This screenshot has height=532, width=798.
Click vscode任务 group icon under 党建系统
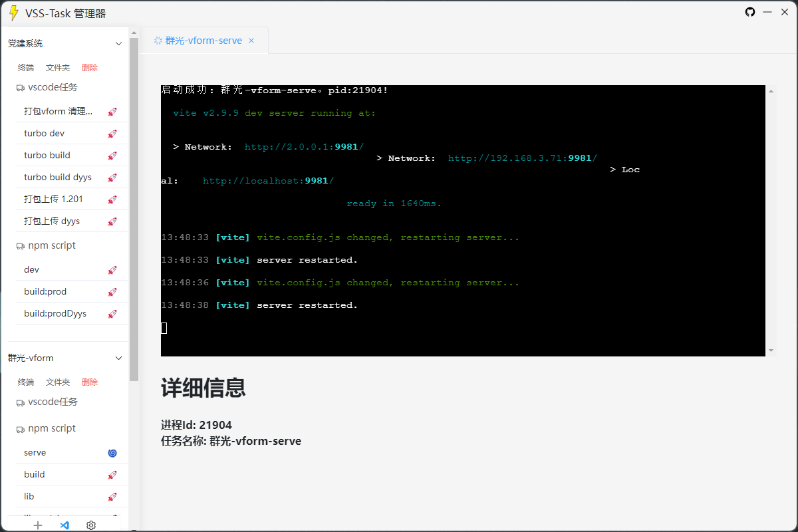20,88
